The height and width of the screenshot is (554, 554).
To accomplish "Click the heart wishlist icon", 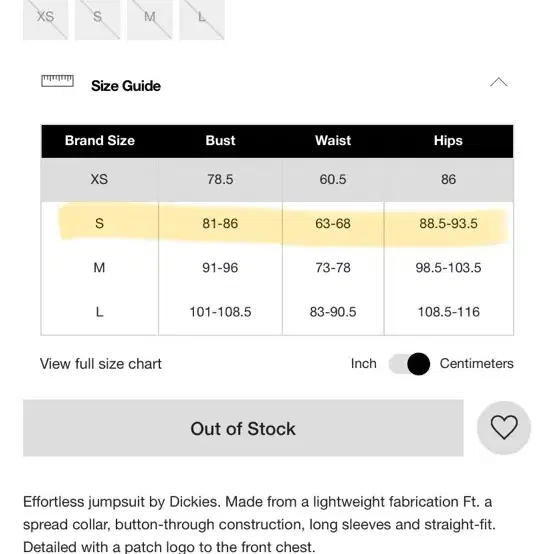I will pyautogui.click(x=504, y=428).
